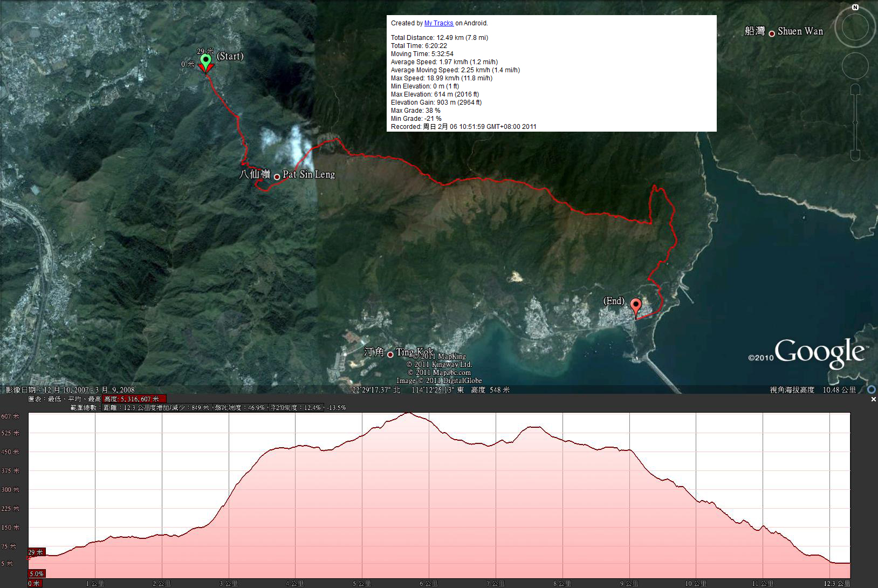Click the Min Grade: -21 % line
878x588 pixels.
coord(416,119)
